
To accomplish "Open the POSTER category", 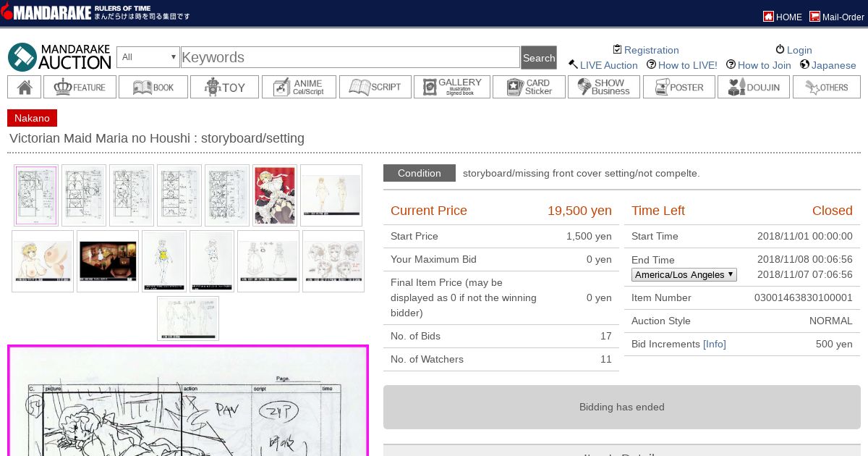I will [x=678, y=87].
